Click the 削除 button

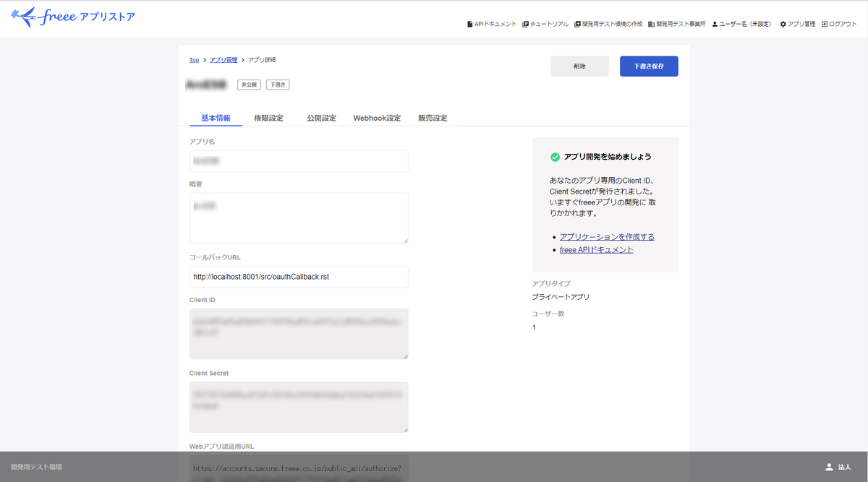pyautogui.click(x=579, y=66)
